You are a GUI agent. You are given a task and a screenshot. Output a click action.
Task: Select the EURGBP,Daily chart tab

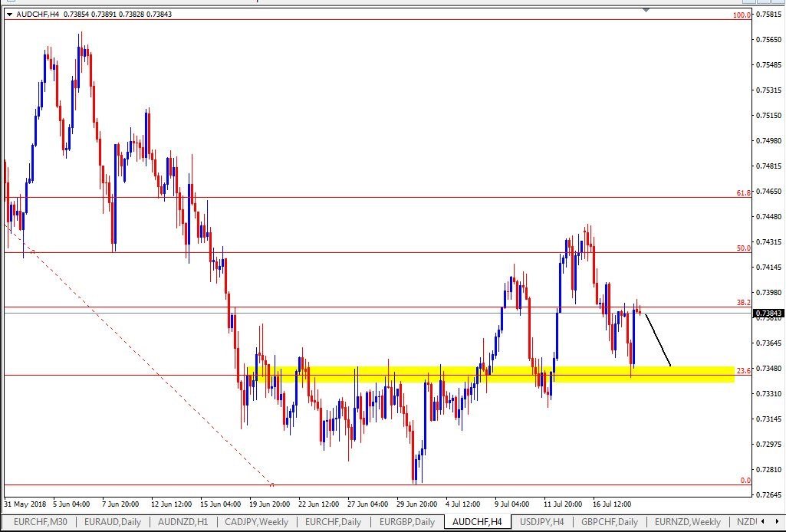coord(406,521)
